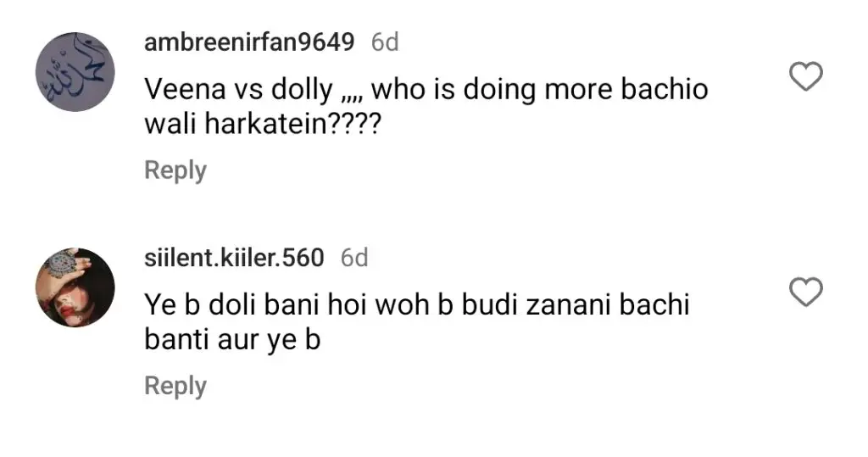Select the 'Veena vs dolly' comment text
The height and width of the screenshot is (457, 868).
(426, 106)
